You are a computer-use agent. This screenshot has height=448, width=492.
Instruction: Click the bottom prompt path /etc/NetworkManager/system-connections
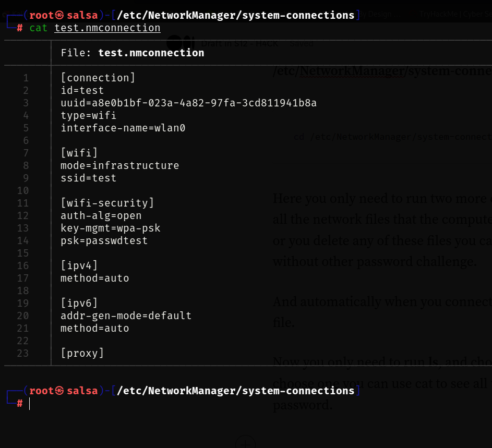pos(236,391)
